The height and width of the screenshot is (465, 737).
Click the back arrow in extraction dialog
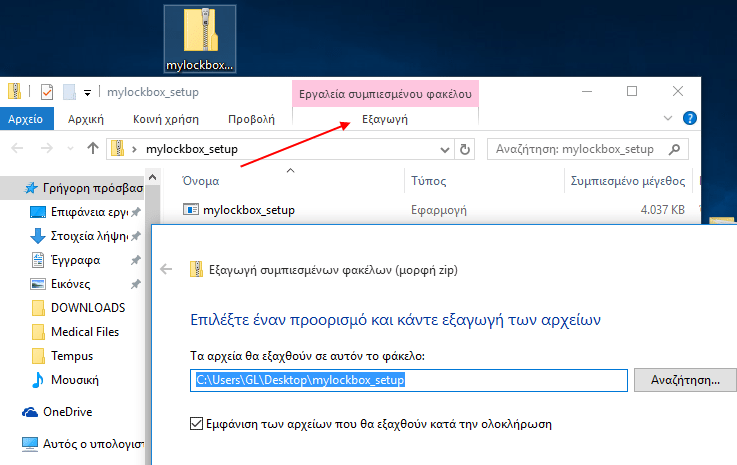click(166, 269)
